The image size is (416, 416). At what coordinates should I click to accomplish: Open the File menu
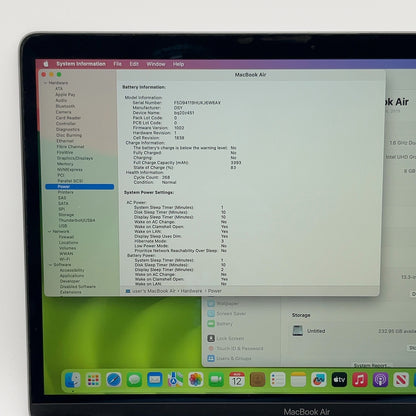[117, 64]
